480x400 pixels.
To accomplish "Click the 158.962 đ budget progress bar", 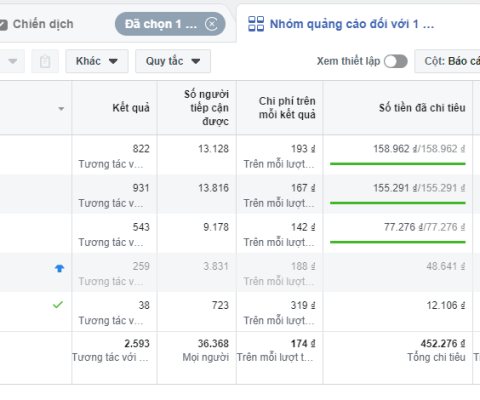I will point(398,164).
